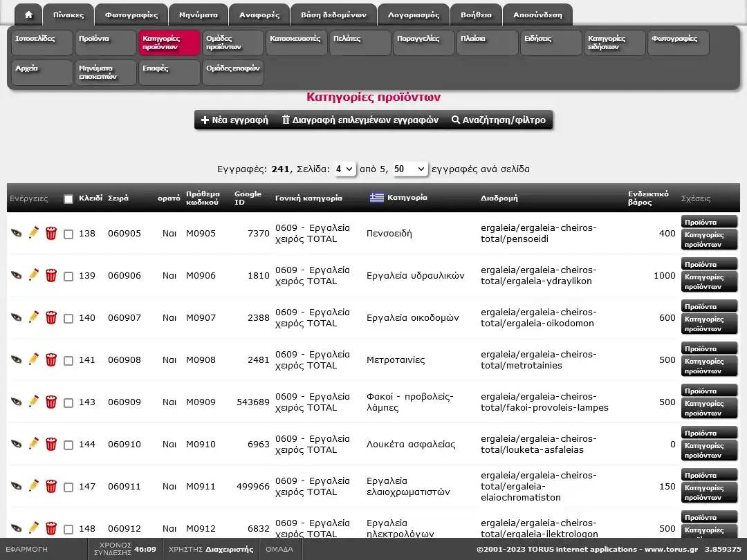Click the home icon tab

[28, 15]
